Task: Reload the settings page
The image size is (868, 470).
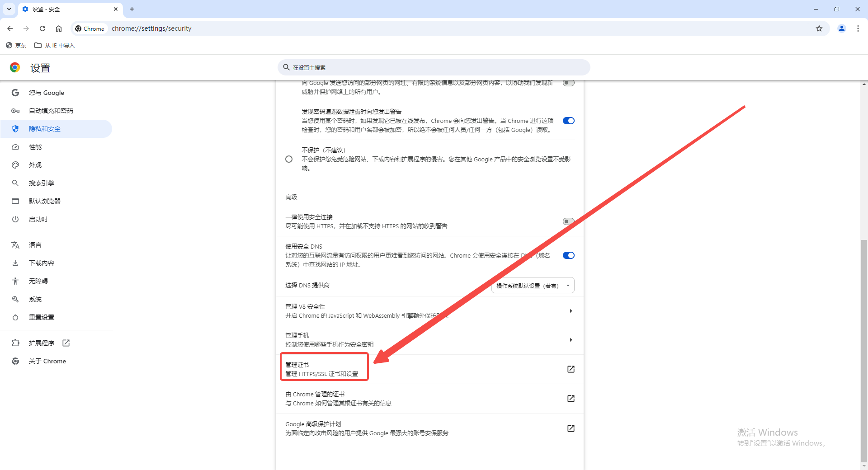Action: point(42,28)
